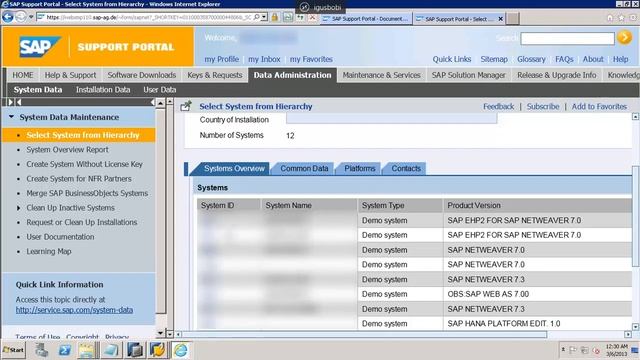Click the browser Forward arrow button
The image size is (640, 360).
pos(21,17)
